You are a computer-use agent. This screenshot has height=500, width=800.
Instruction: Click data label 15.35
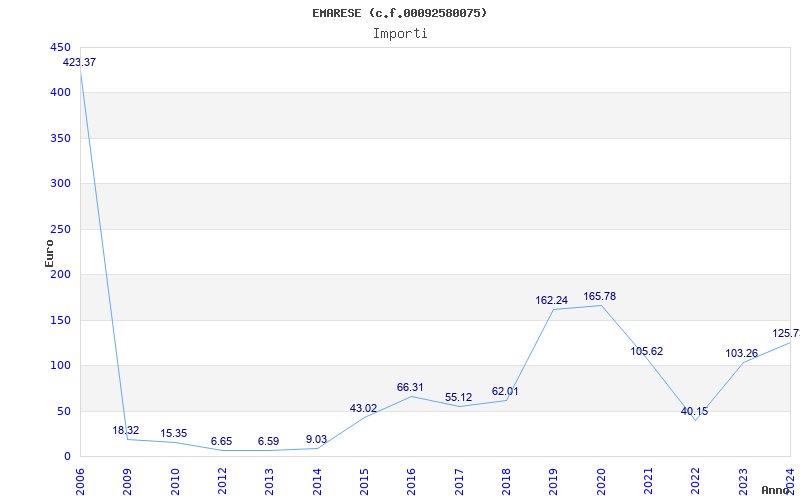click(173, 433)
